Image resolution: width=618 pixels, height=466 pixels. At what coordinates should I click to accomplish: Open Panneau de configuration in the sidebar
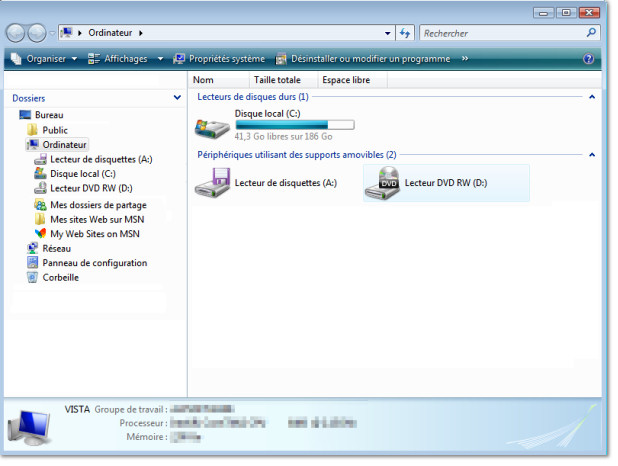(94, 263)
